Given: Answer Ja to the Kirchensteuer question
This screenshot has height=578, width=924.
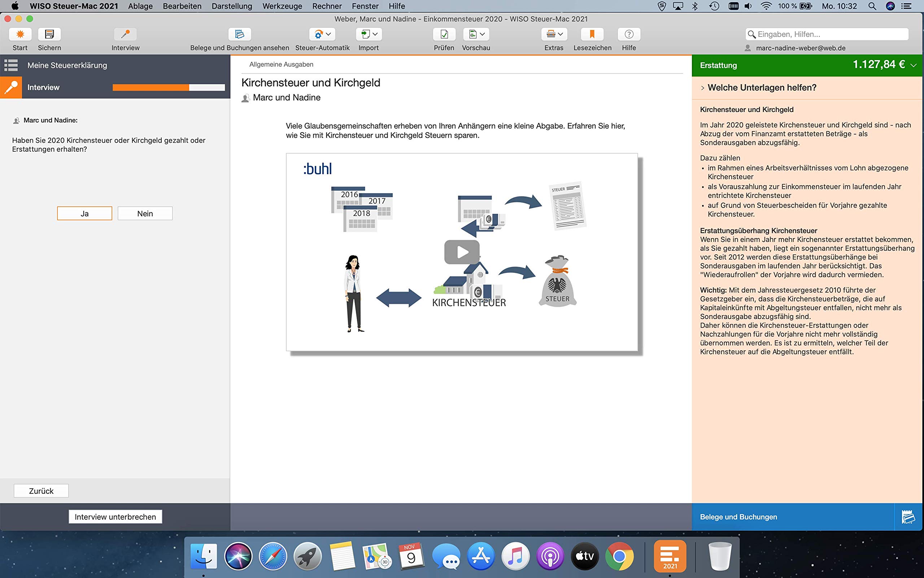Looking at the screenshot, I should 85,213.
